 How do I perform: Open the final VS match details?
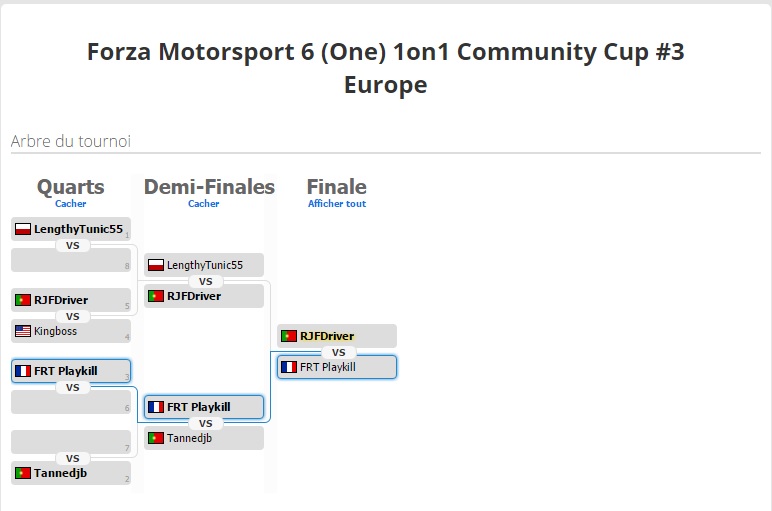point(339,352)
